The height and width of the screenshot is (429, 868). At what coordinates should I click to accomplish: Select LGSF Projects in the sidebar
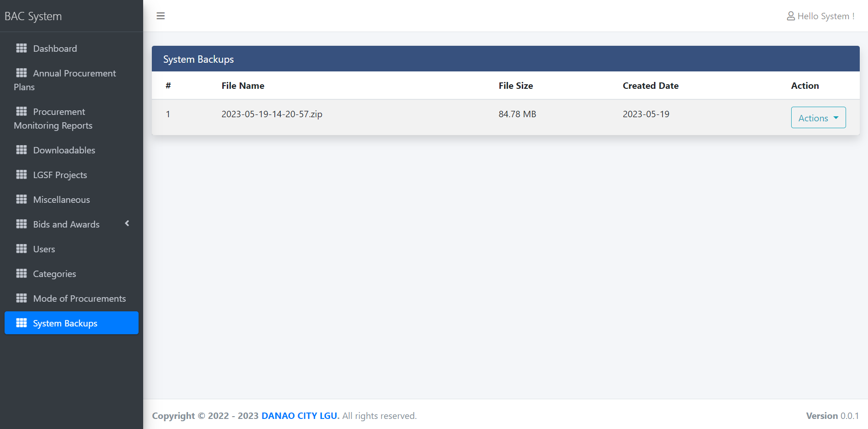(71, 174)
